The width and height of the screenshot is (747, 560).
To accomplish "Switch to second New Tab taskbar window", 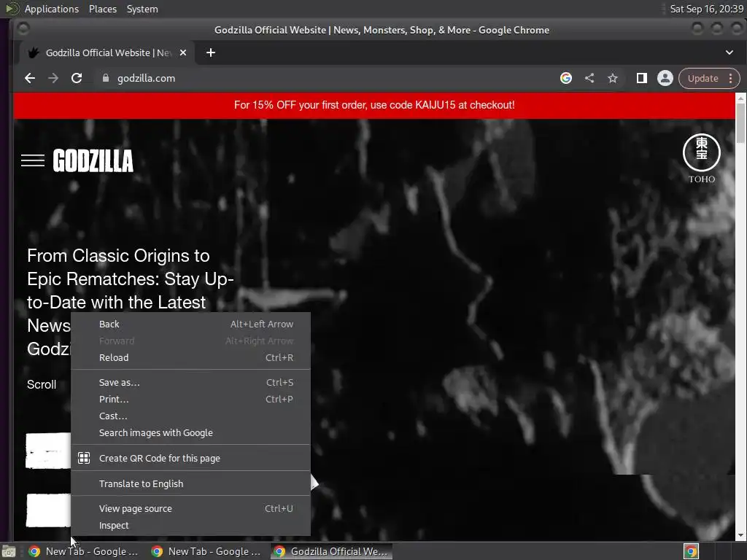I will pyautogui.click(x=206, y=551).
